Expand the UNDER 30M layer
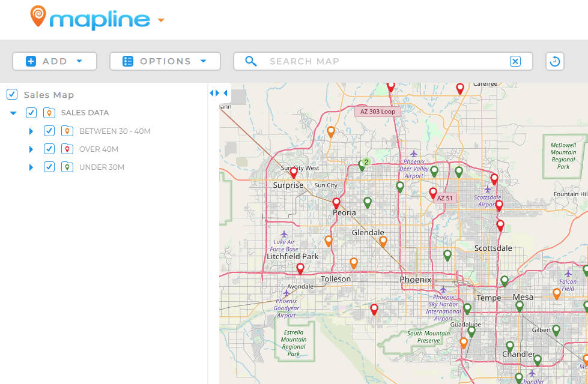This screenshot has height=384, width=588. click(x=31, y=167)
